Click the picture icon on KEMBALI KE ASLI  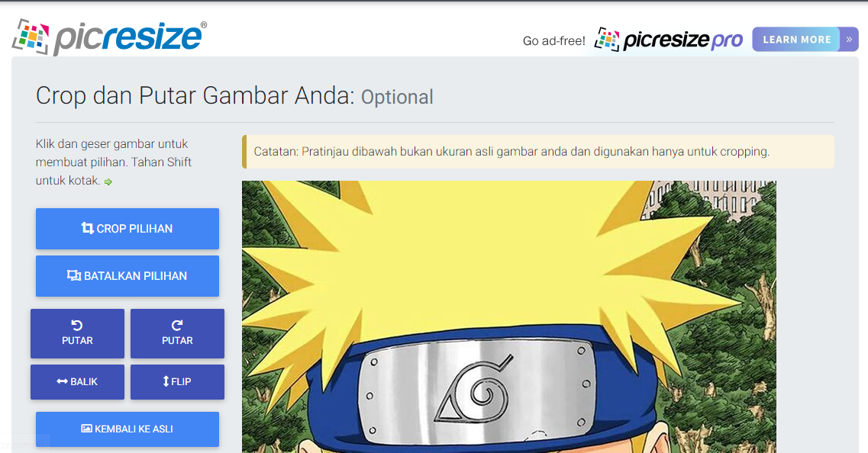pos(86,429)
